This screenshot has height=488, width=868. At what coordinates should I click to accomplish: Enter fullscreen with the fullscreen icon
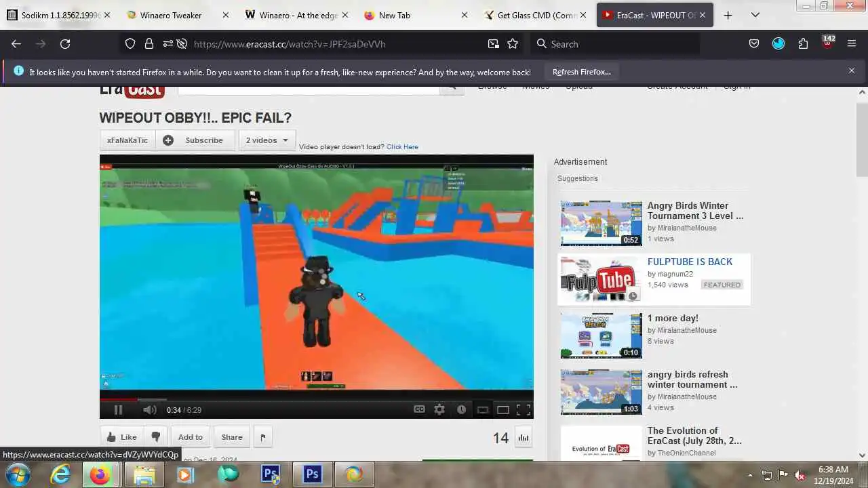(x=524, y=409)
